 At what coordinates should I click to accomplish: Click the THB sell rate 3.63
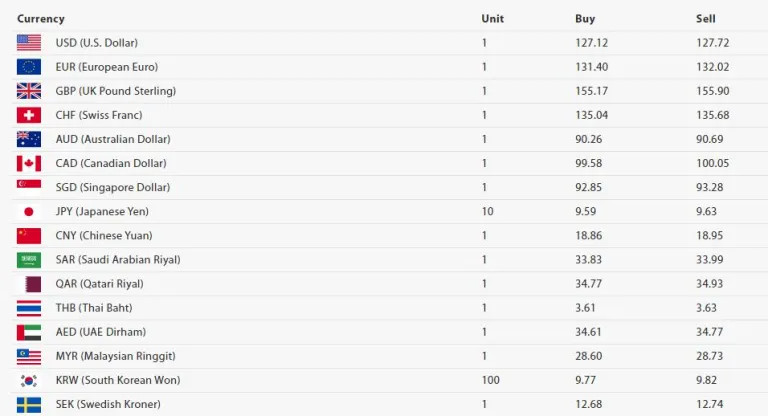[x=706, y=308]
